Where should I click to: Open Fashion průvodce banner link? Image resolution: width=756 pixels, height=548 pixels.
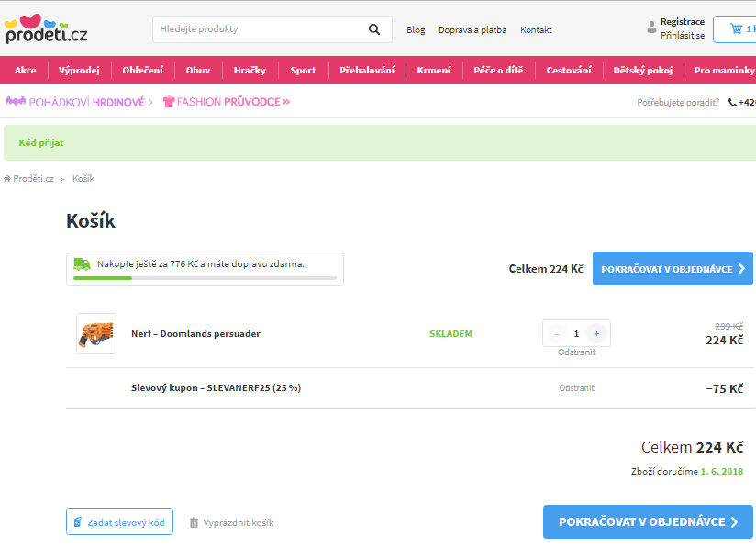(227, 102)
